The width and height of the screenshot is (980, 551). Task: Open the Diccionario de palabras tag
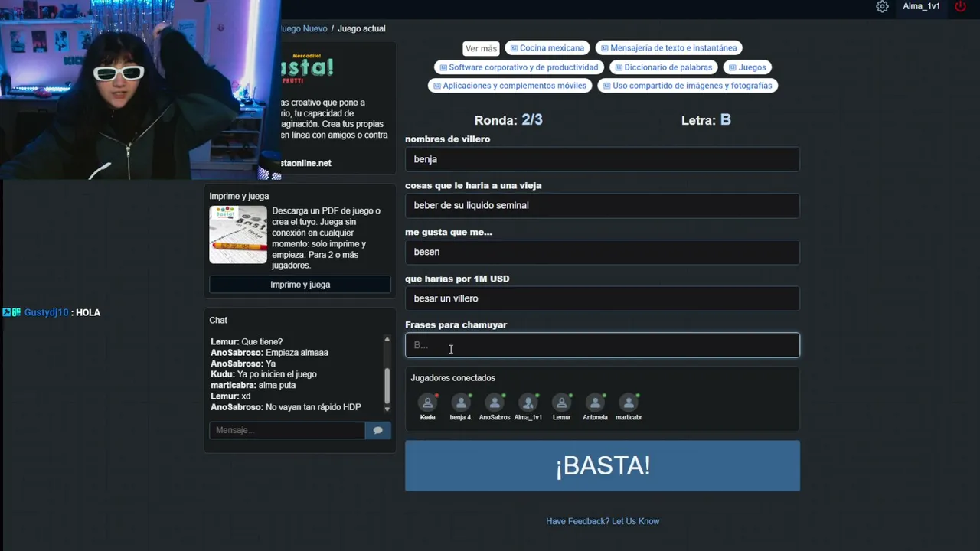coord(663,67)
